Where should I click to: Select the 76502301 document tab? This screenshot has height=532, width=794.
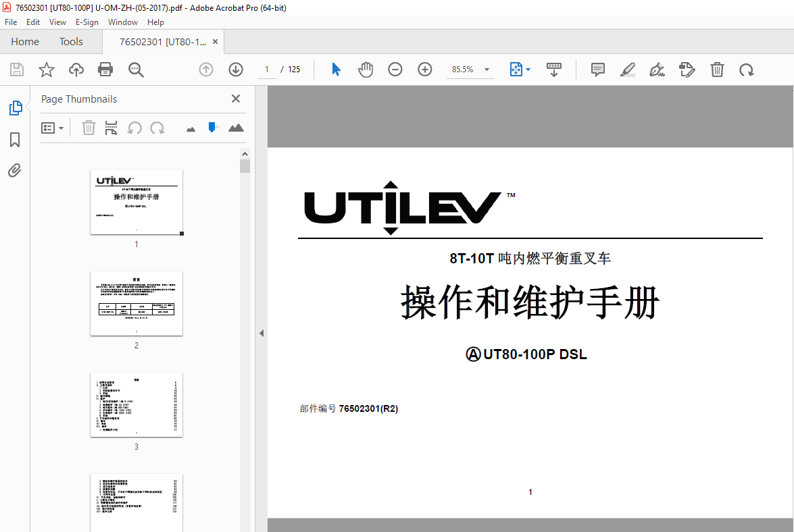coord(163,42)
